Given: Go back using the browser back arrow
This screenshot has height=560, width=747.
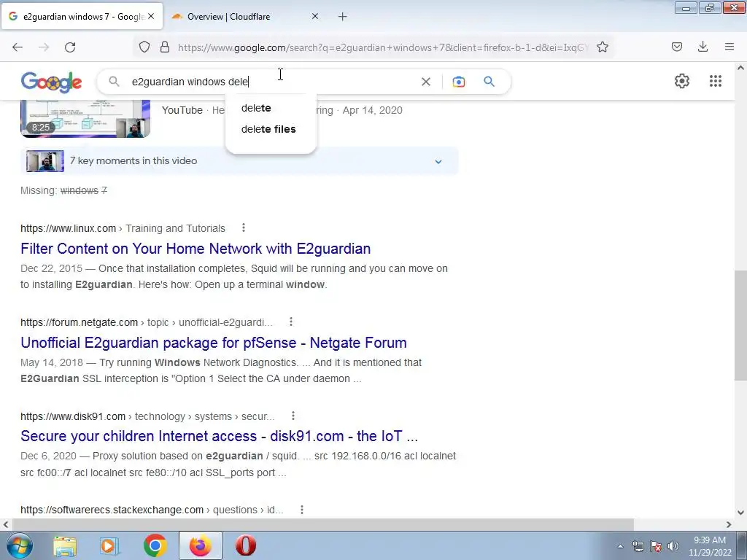Looking at the screenshot, I should (18, 47).
